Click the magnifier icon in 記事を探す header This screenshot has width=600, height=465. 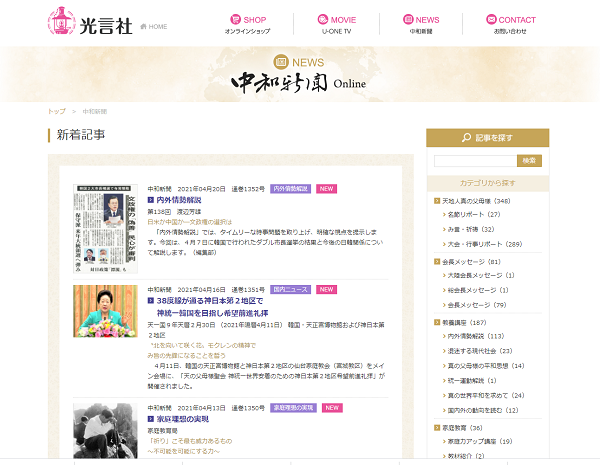click(466, 137)
